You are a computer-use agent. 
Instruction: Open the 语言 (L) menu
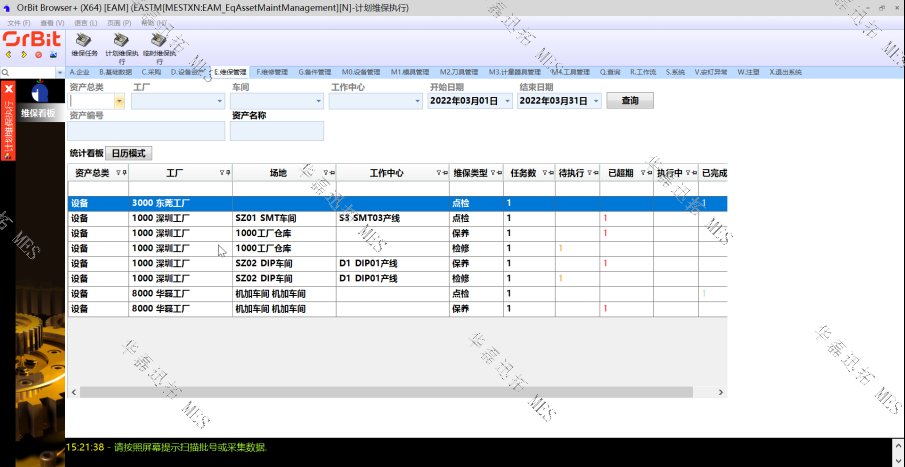click(86, 23)
